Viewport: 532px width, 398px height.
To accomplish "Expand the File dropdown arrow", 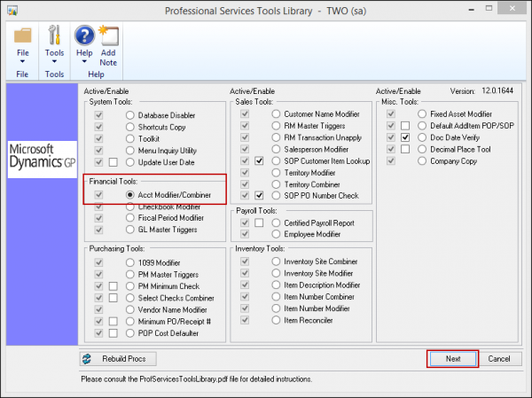I will 22,62.
